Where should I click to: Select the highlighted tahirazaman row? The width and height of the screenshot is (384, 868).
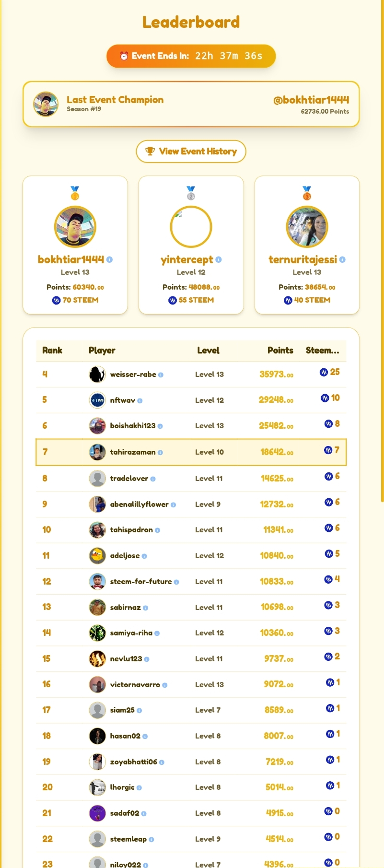pos(191,452)
